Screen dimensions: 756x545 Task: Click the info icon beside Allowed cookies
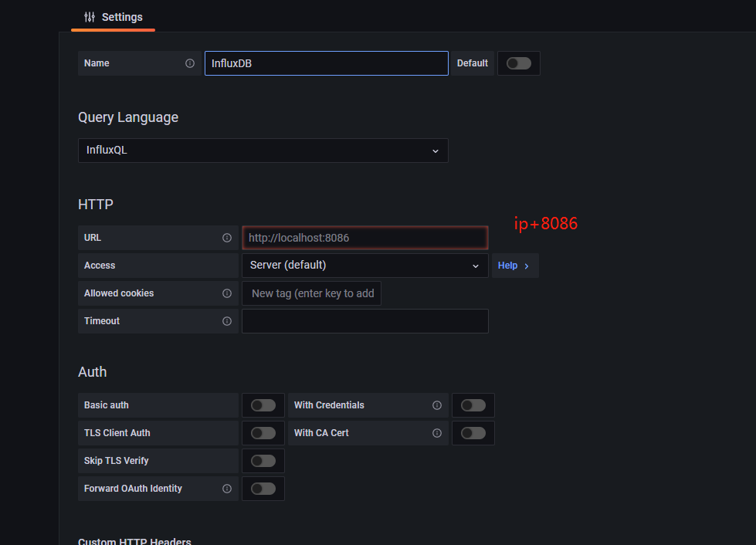point(227,293)
